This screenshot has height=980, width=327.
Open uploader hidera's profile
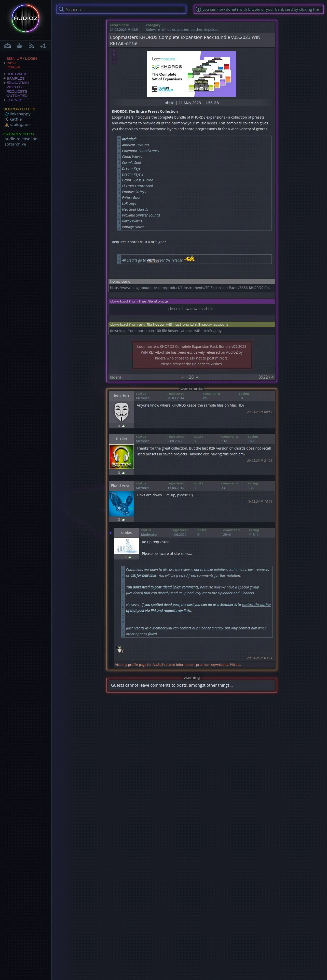pyautogui.click(x=115, y=377)
